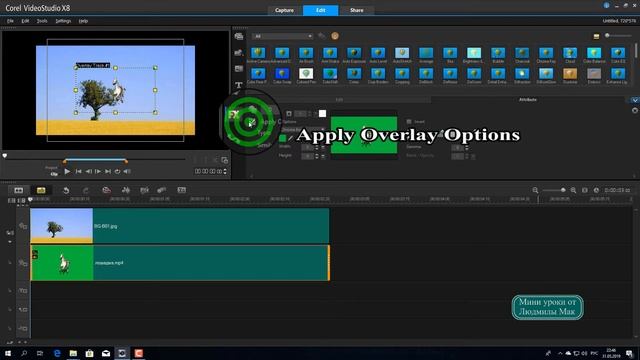Screen dimensions: 640x360
Task: Fit project in timeline window
Action: tap(584, 190)
